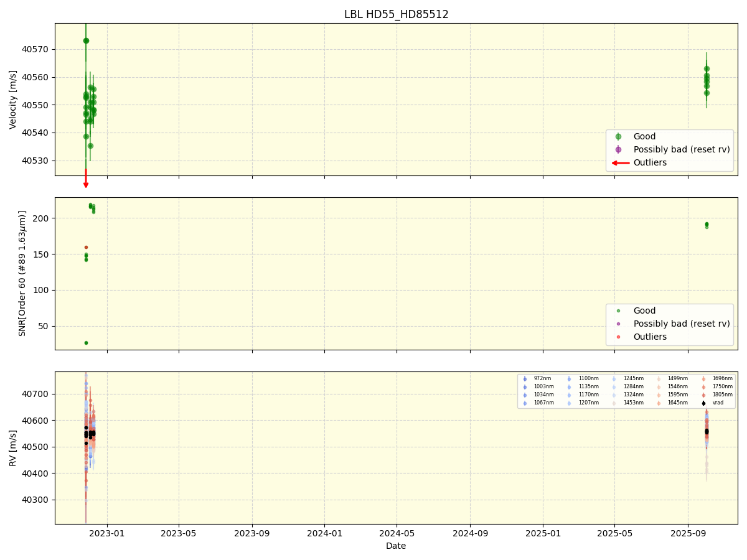The image size is (747, 560).
Task: Click the 1595nm legend label
Action: [x=678, y=394]
